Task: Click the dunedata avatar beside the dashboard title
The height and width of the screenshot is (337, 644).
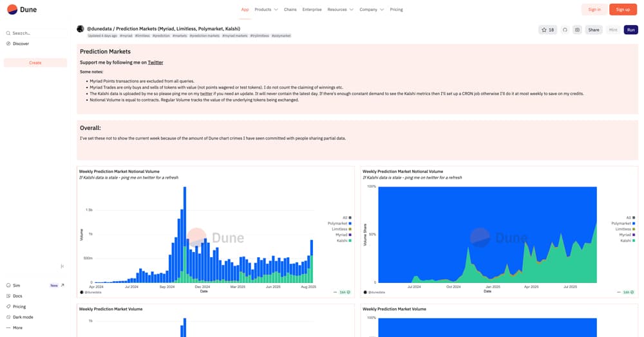Action: [x=80, y=29]
